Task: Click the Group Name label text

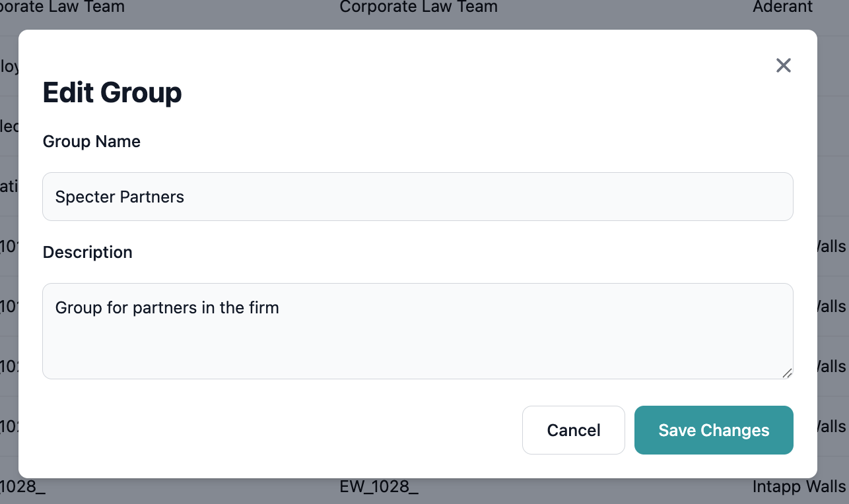Action: pyautogui.click(x=91, y=141)
